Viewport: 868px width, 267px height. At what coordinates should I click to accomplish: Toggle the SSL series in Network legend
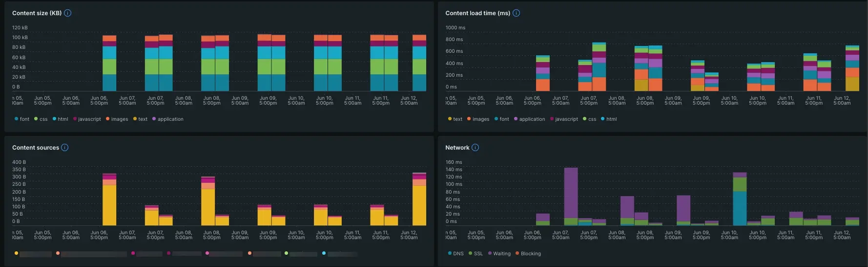475,254
